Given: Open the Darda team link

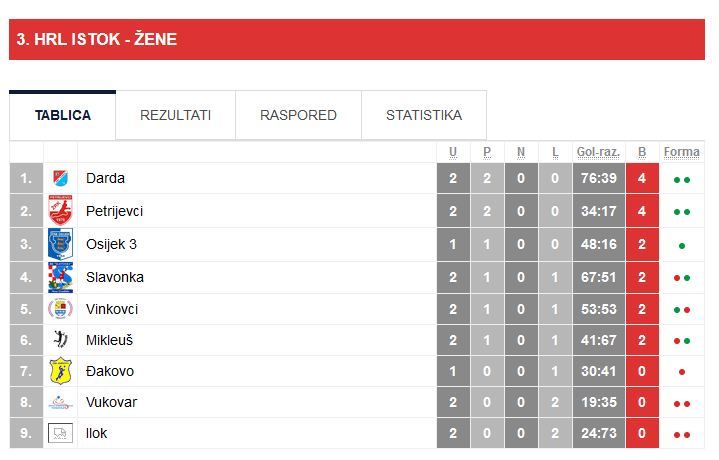Looking at the screenshot, I should 105,179.
